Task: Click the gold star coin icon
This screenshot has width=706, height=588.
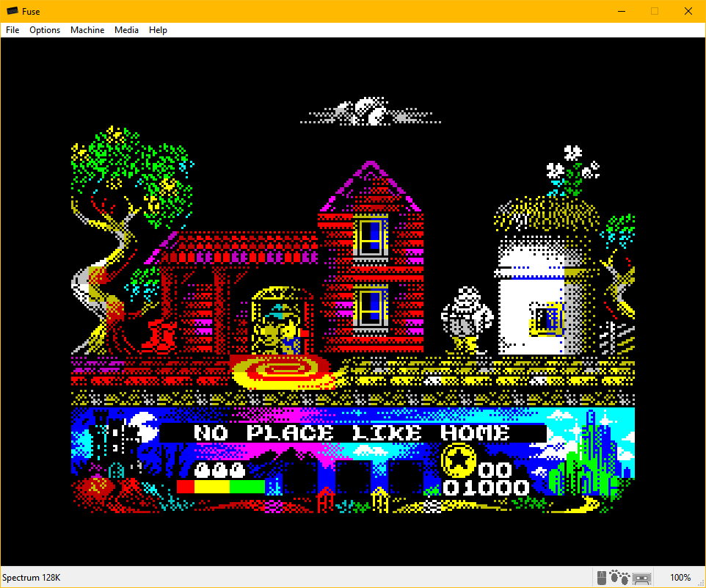Action: 459,460
